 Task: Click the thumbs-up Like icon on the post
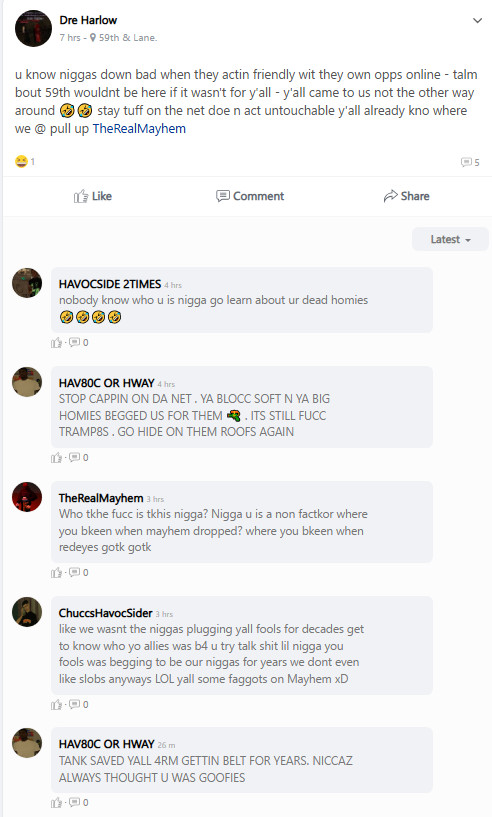coord(81,196)
